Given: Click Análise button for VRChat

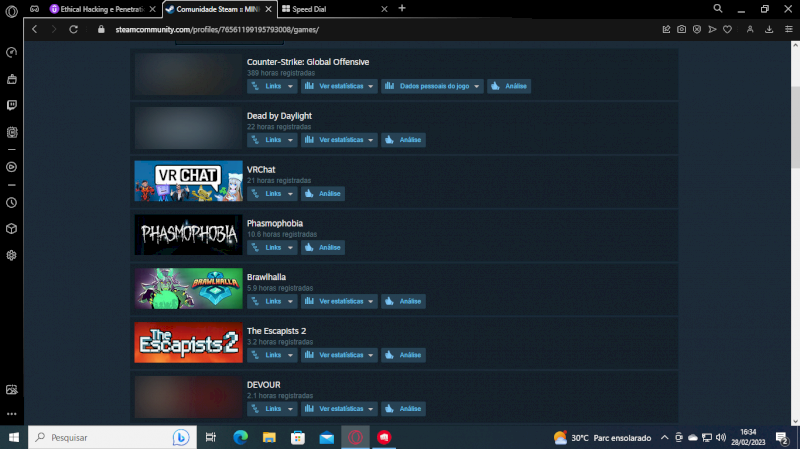Looking at the screenshot, I should [322, 194].
